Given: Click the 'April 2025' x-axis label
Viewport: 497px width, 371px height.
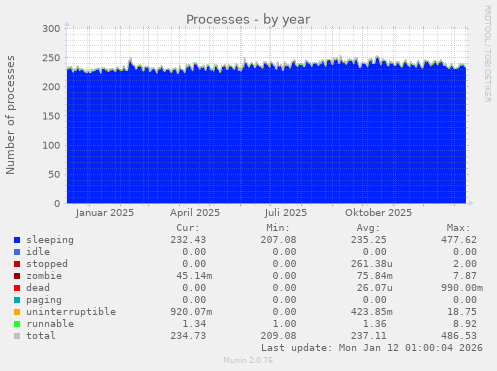Looking at the screenshot, I should (x=195, y=213).
